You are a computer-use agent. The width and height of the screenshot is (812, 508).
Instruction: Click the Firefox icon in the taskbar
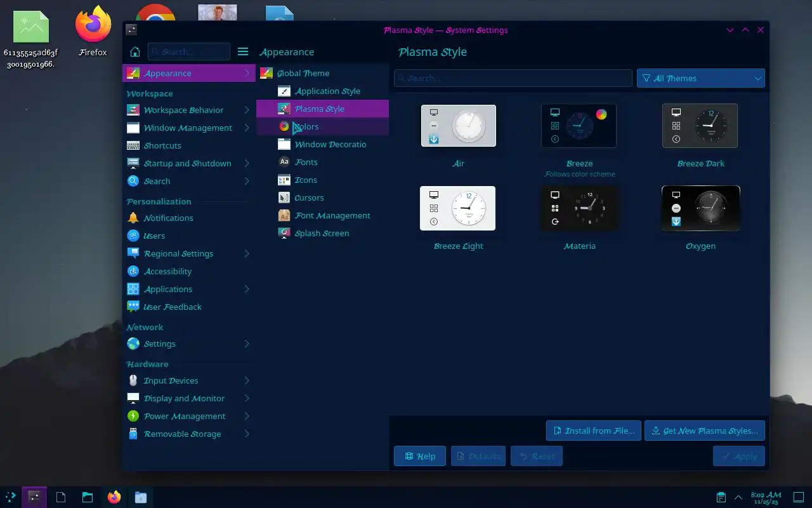(114, 497)
